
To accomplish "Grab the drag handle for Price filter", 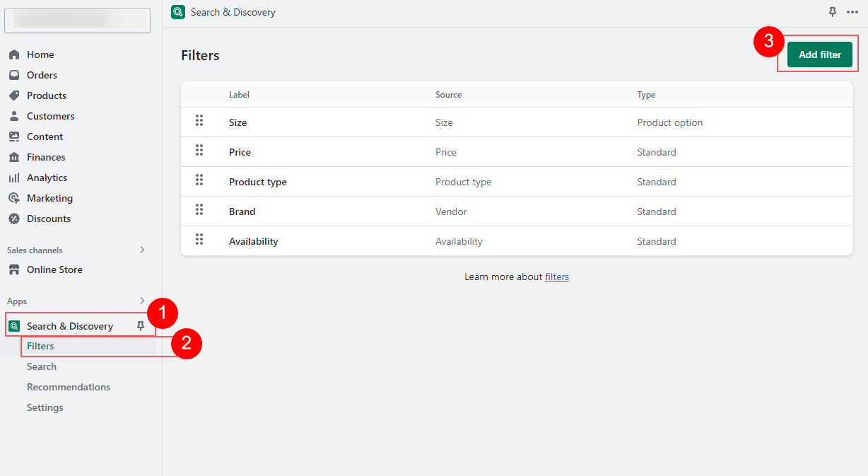I will [x=199, y=151].
